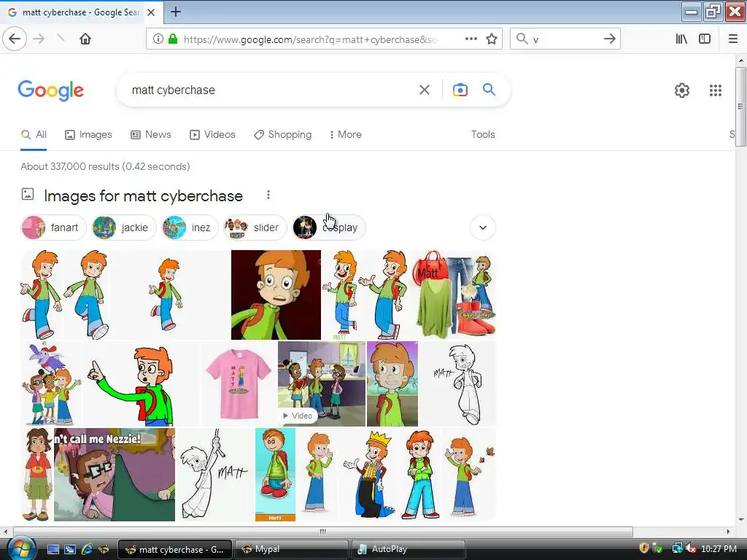
Task: Open the Google apps grid icon
Action: [715, 90]
